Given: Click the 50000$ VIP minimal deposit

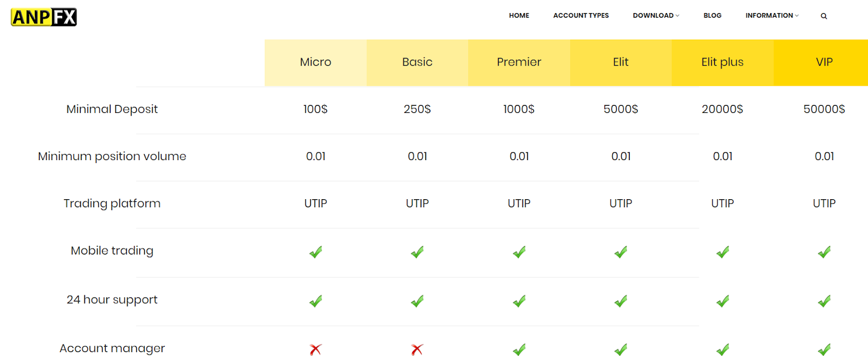Looking at the screenshot, I should [824, 109].
